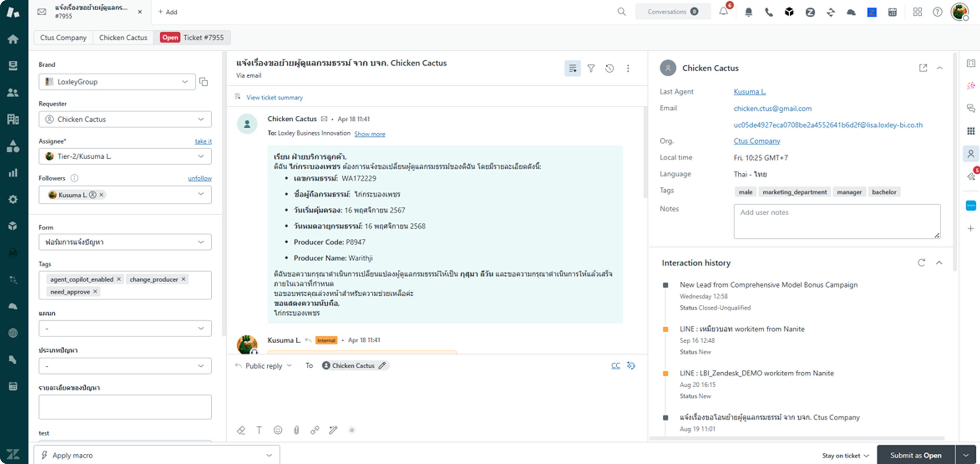Click the search magnifier icon

pos(621,12)
